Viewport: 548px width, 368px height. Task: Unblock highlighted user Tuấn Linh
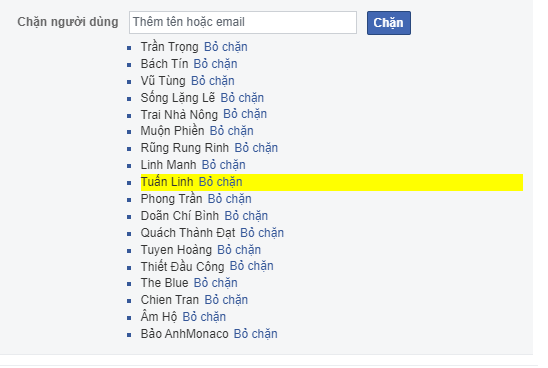[221, 182]
